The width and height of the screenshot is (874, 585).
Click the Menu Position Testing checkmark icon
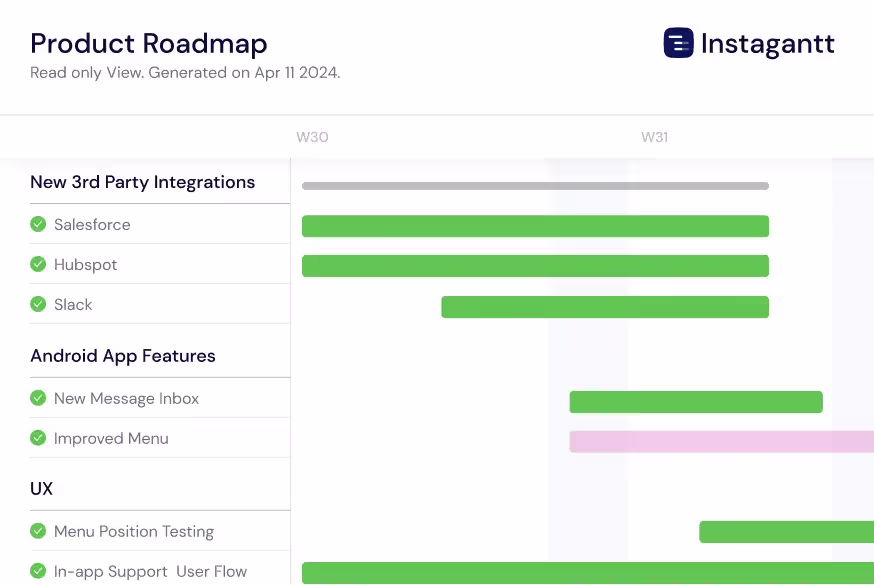(x=38, y=531)
